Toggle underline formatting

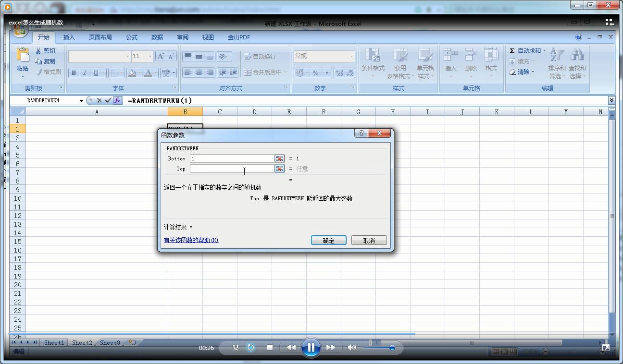point(96,73)
